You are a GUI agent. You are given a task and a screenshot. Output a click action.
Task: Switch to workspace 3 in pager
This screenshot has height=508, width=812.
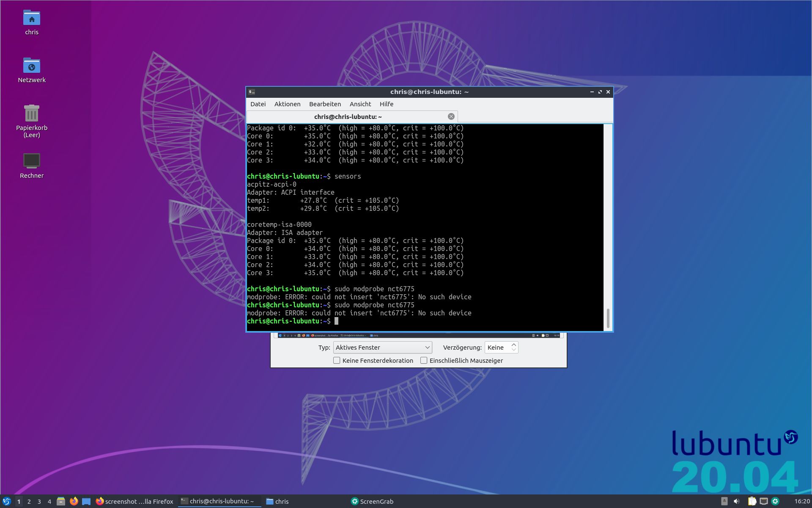click(39, 501)
